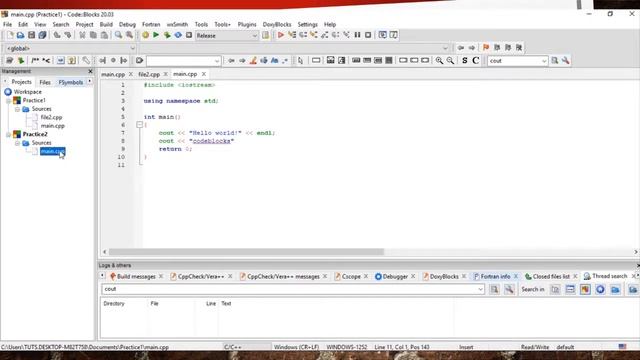This screenshot has width=640, height=360.
Task: Click the highlight marker pen icon
Action: tap(253, 60)
